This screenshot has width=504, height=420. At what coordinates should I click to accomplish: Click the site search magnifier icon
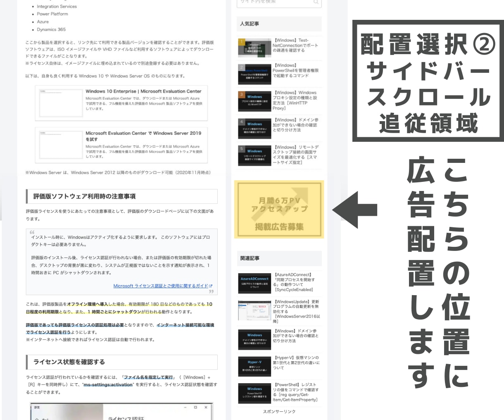(x=316, y=2)
